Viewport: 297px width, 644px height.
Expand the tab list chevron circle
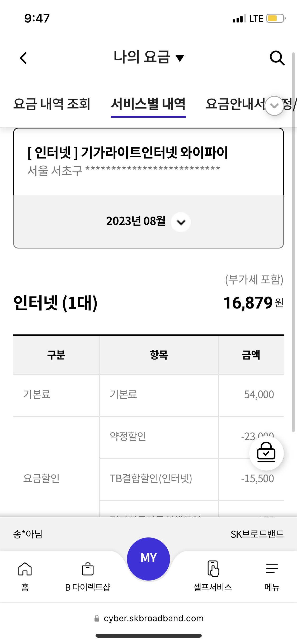click(274, 106)
